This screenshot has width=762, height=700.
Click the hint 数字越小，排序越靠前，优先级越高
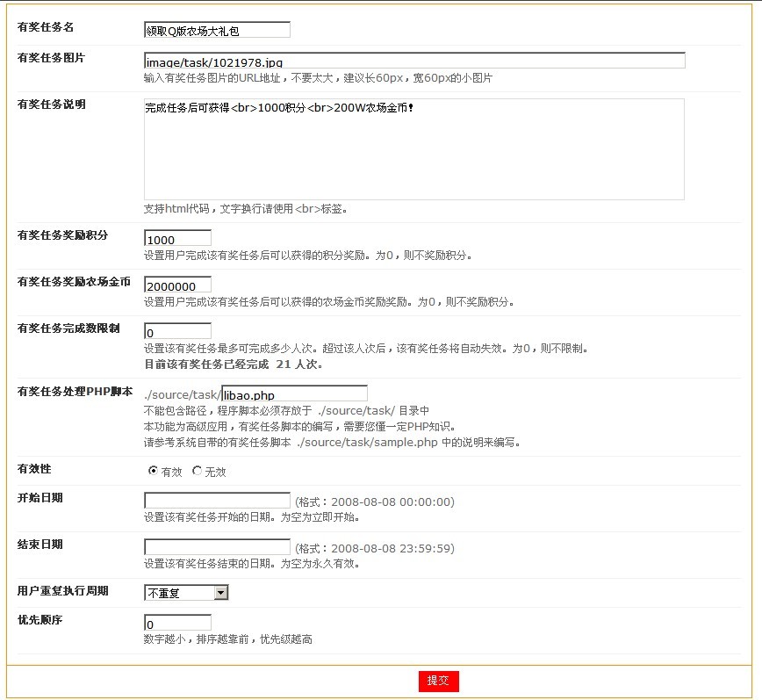click(228, 639)
